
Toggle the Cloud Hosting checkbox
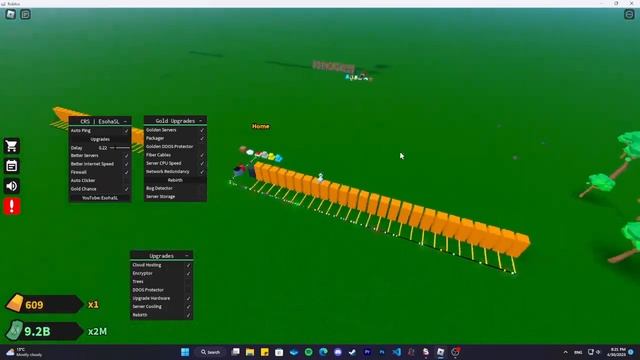[188, 265]
